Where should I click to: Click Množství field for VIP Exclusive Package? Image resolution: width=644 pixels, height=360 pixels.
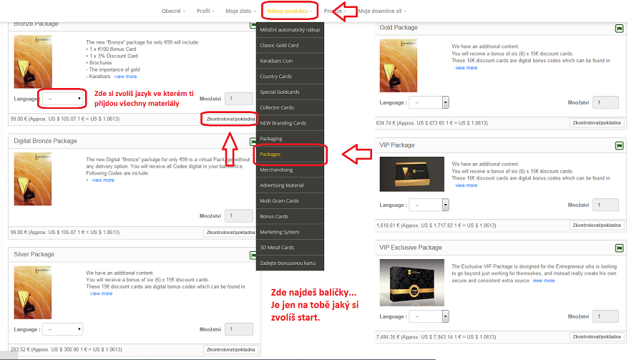605,316
